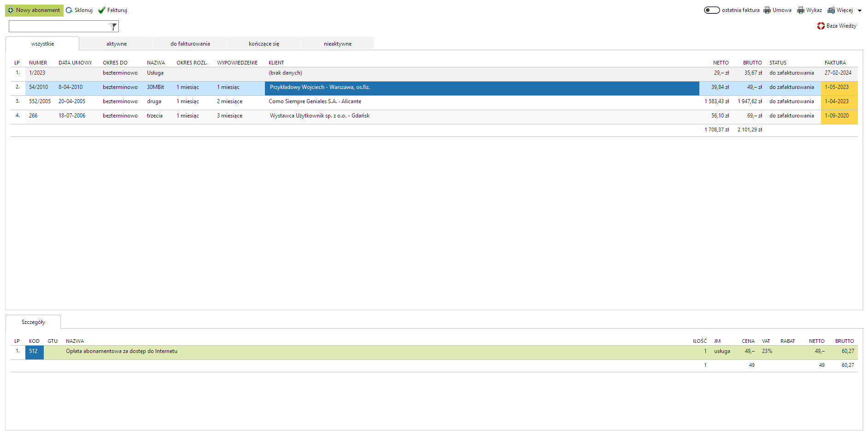Click the Więcej printer icon

pyautogui.click(x=831, y=10)
